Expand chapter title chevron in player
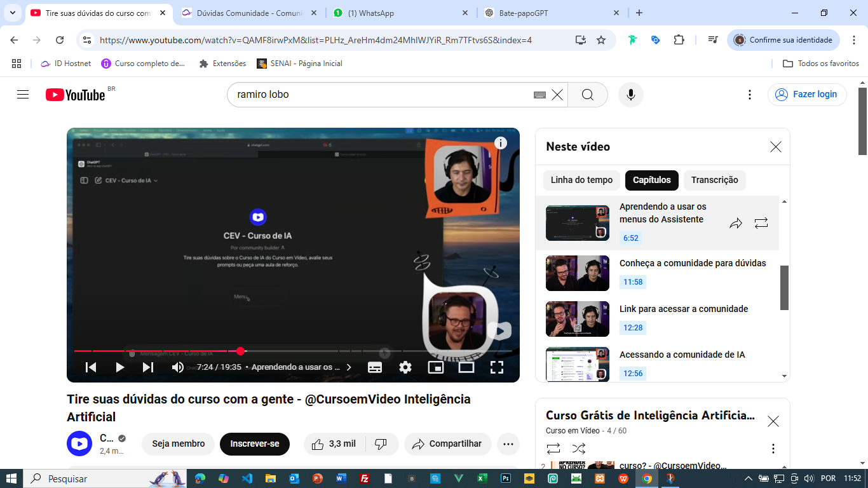The image size is (868, 488). click(x=349, y=367)
